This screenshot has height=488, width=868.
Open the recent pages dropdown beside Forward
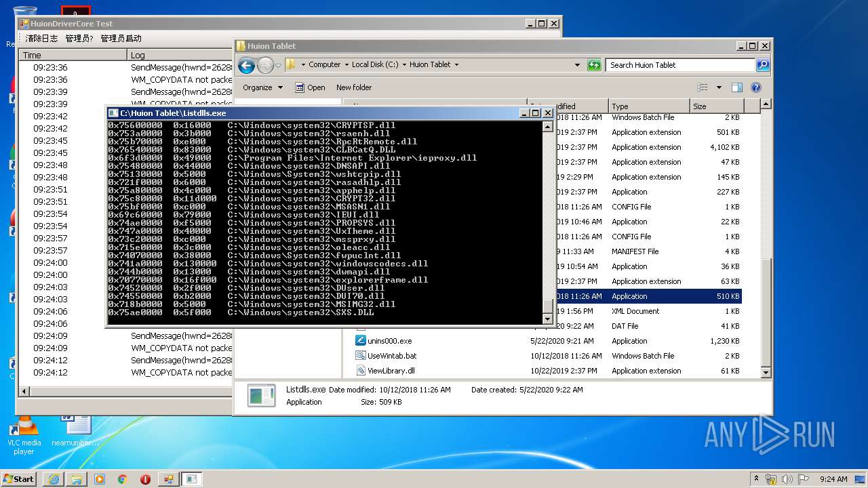(278, 65)
